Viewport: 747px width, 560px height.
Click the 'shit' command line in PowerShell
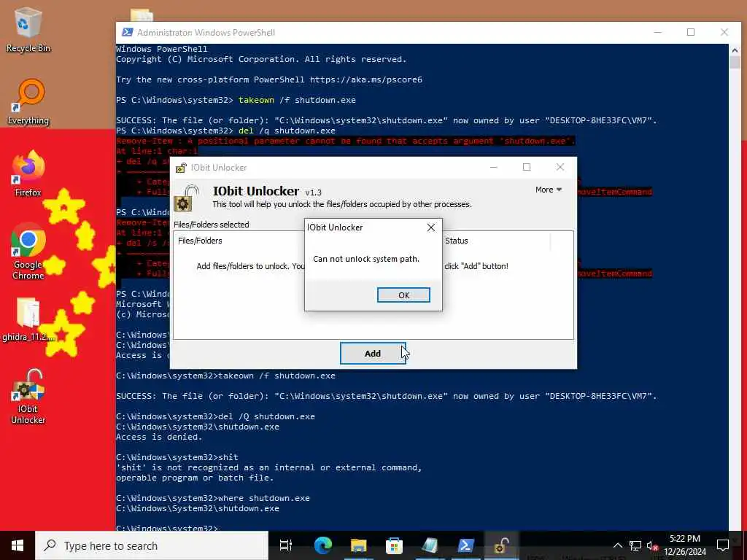click(228, 457)
